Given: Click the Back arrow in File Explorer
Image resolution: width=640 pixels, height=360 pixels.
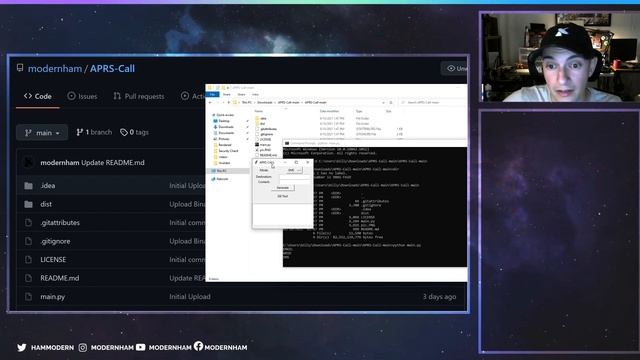Looking at the screenshot, I should pyautogui.click(x=210, y=102).
